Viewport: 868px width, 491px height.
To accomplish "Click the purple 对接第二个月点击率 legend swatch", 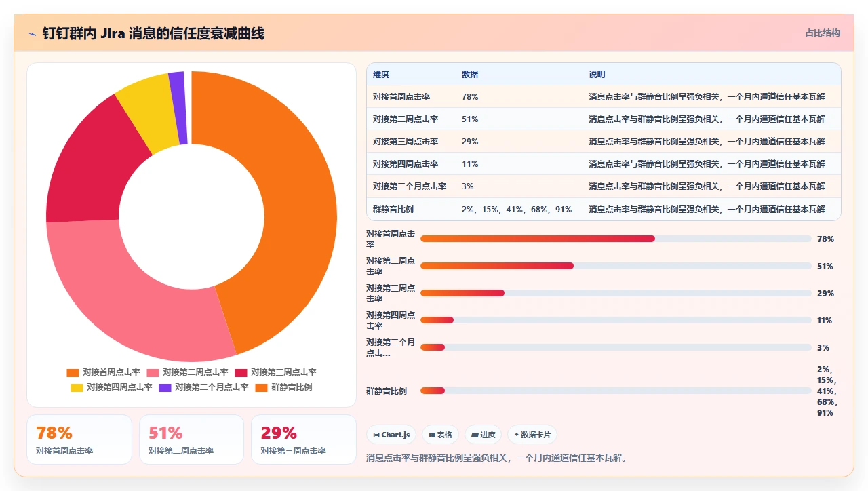I will click(x=165, y=387).
